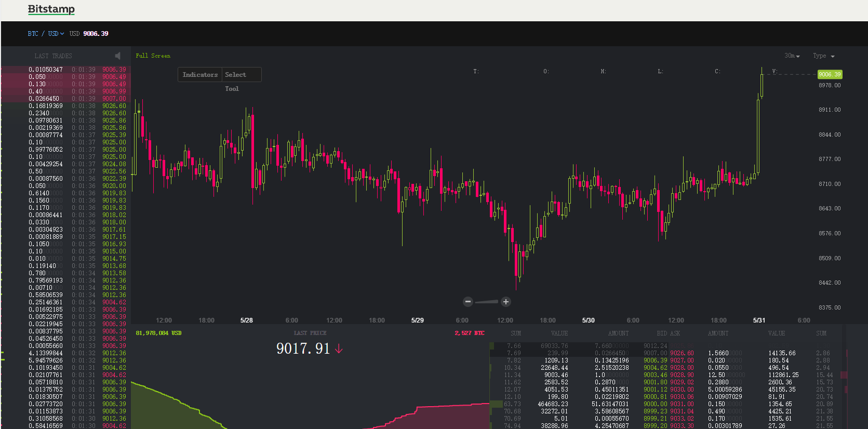
Task: Select the trade row priced 9022.56
Action: (66, 171)
